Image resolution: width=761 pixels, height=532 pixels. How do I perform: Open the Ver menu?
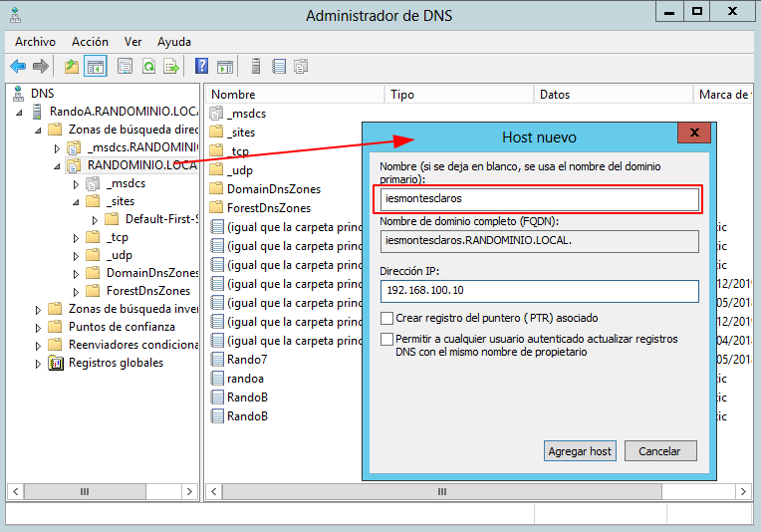132,42
